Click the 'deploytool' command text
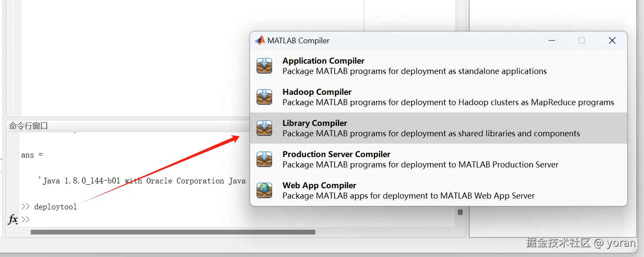Viewport: 644px width, 257px height. click(55, 207)
